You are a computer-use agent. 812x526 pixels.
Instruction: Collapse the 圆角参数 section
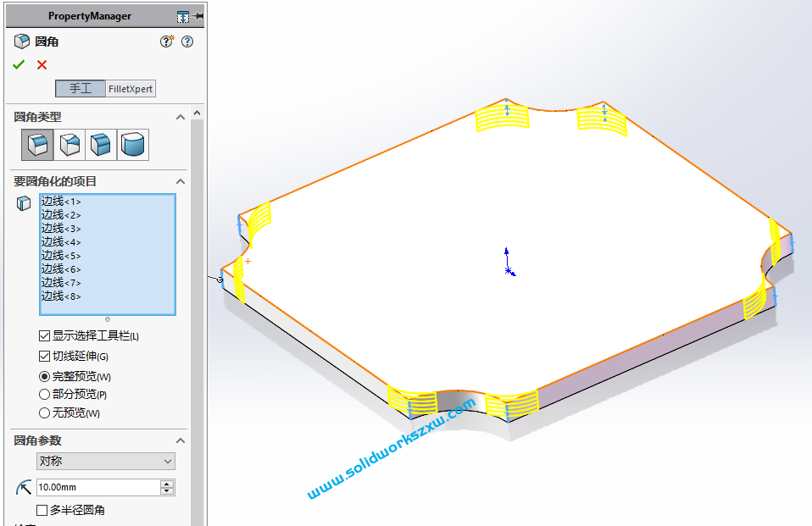pyautogui.click(x=180, y=440)
